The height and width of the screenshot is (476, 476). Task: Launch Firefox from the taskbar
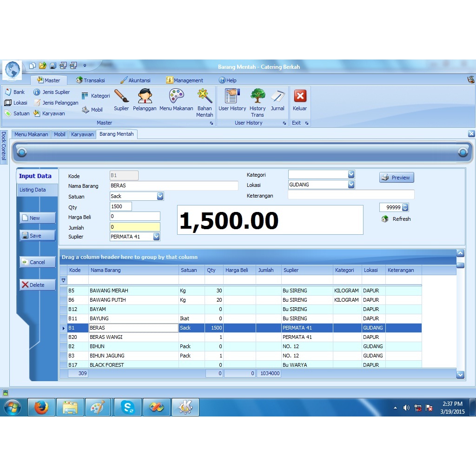(x=41, y=407)
